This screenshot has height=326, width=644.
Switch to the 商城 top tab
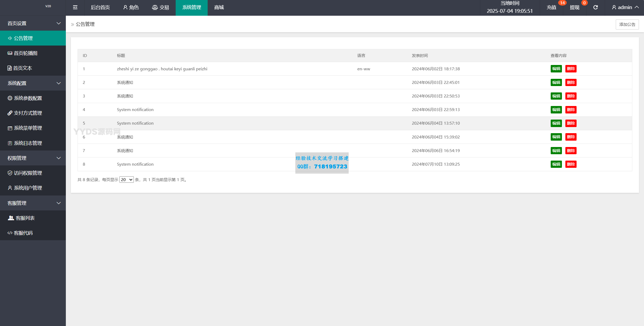point(219,7)
